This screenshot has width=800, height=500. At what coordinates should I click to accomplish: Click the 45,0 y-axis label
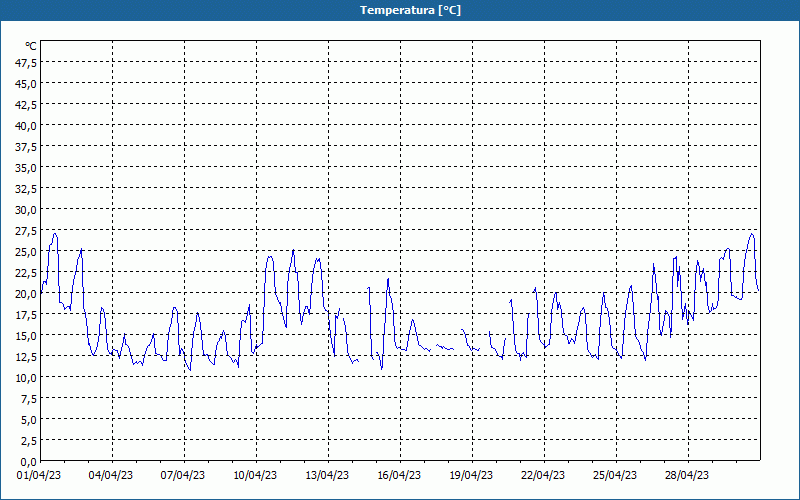click(x=27, y=84)
